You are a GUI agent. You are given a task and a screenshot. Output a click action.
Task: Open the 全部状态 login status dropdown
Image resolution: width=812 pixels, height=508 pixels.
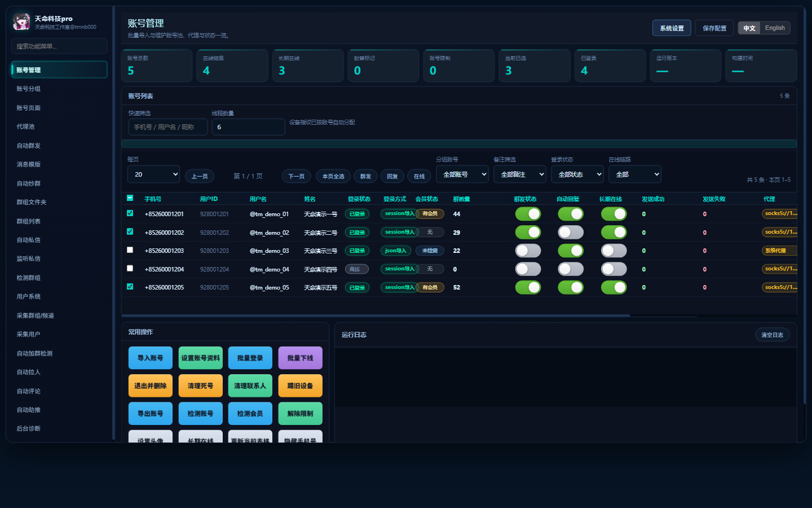577,174
